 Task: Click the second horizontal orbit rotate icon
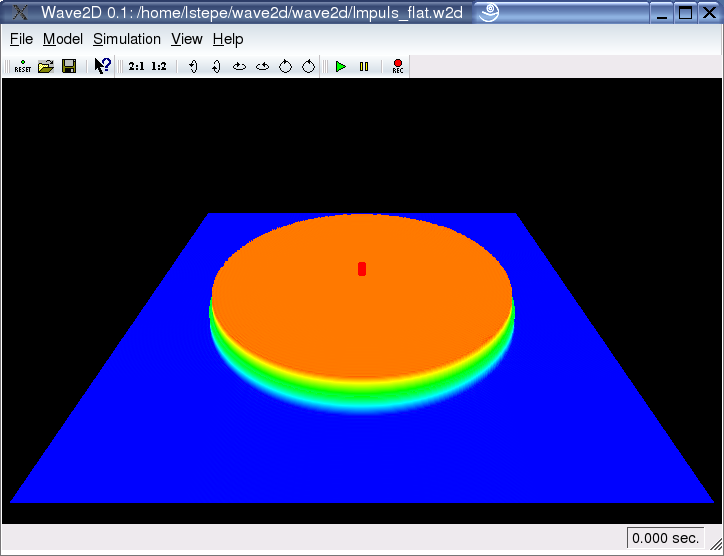(x=262, y=66)
